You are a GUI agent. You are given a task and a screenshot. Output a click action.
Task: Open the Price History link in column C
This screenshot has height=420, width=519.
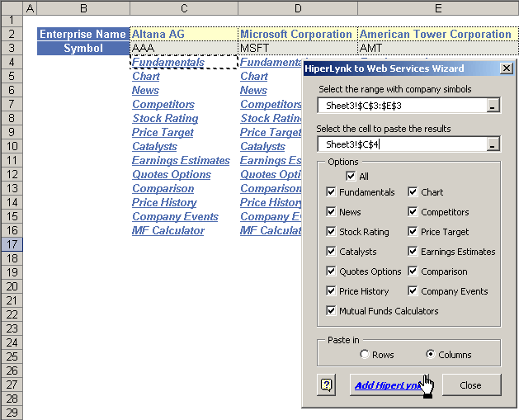[x=164, y=202]
